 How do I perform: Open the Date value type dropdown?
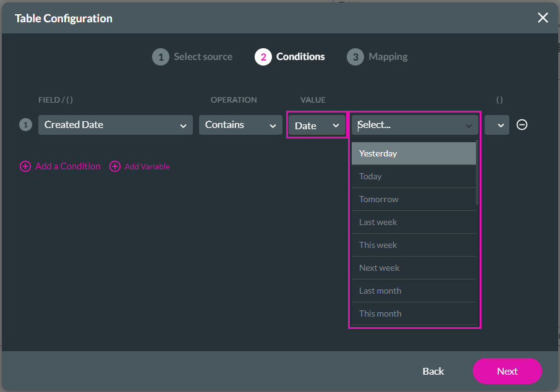[x=317, y=126]
